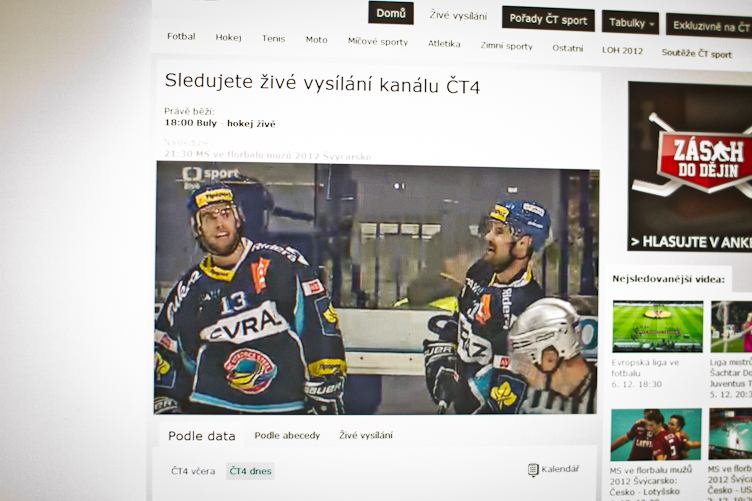This screenshot has width=752, height=501.
Task: Go to the Atletika section
Action: tap(444, 44)
